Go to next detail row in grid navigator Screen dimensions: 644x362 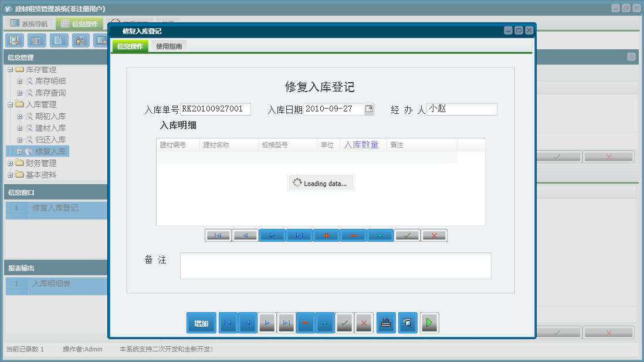click(272, 235)
